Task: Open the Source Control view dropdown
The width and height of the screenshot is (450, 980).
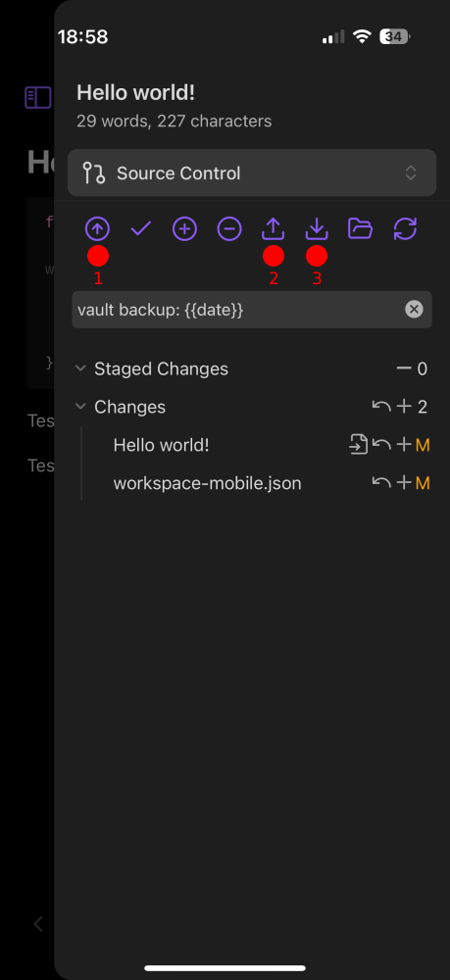Action: 252,173
